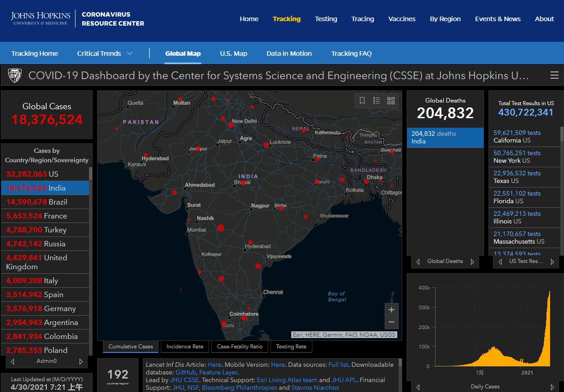Image resolution: width=564 pixels, height=392 pixels.
Task: Open the map bookmarks icon
Action: coord(362,101)
